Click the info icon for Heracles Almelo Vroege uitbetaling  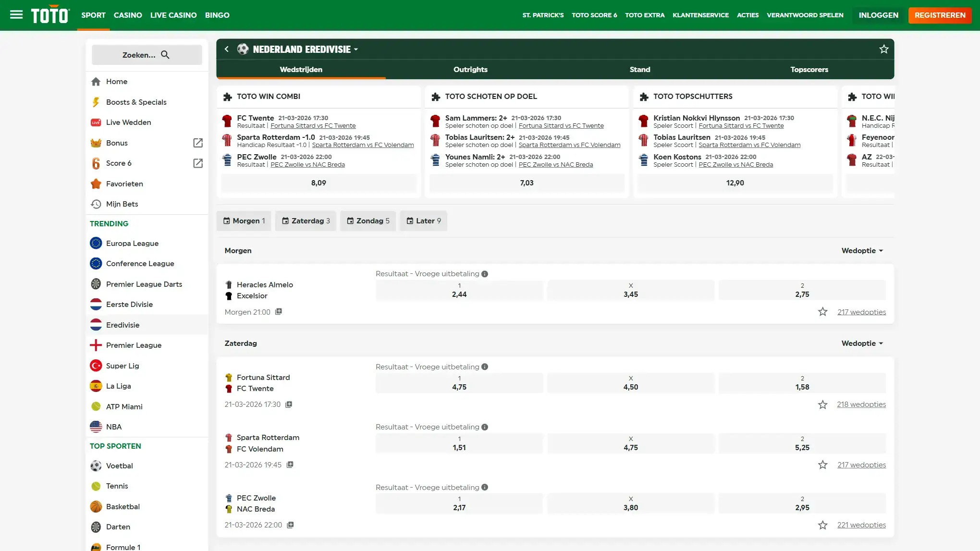pyautogui.click(x=485, y=274)
